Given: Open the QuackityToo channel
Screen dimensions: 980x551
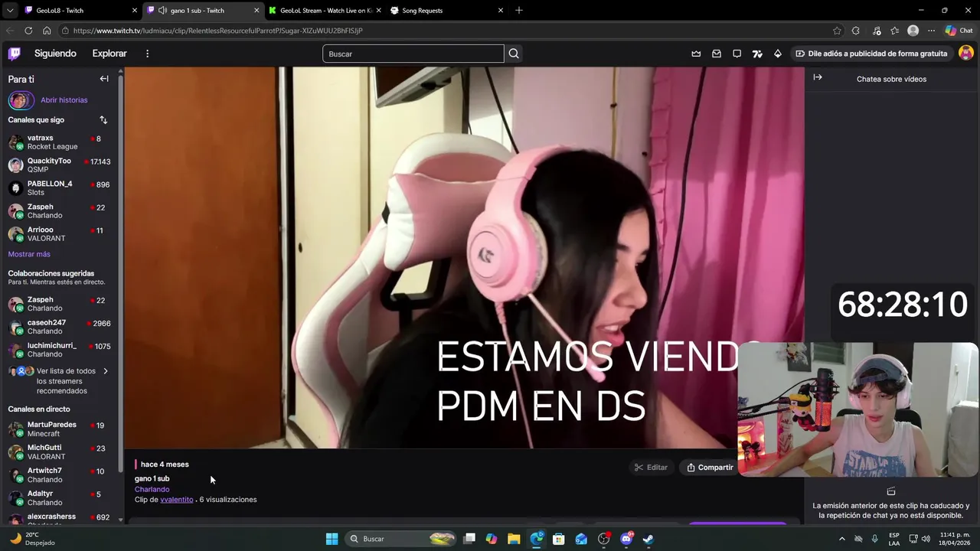Looking at the screenshot, I should (x=60, y=165).
